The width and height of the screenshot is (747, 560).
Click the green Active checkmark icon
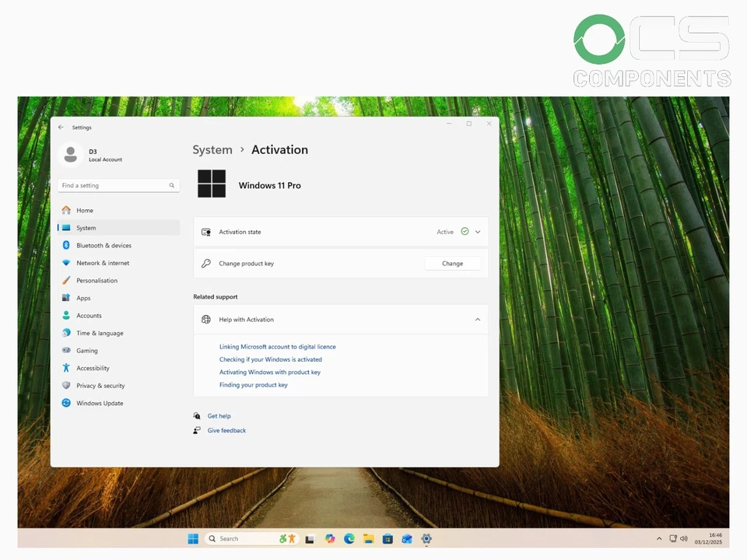pos(465,232)
